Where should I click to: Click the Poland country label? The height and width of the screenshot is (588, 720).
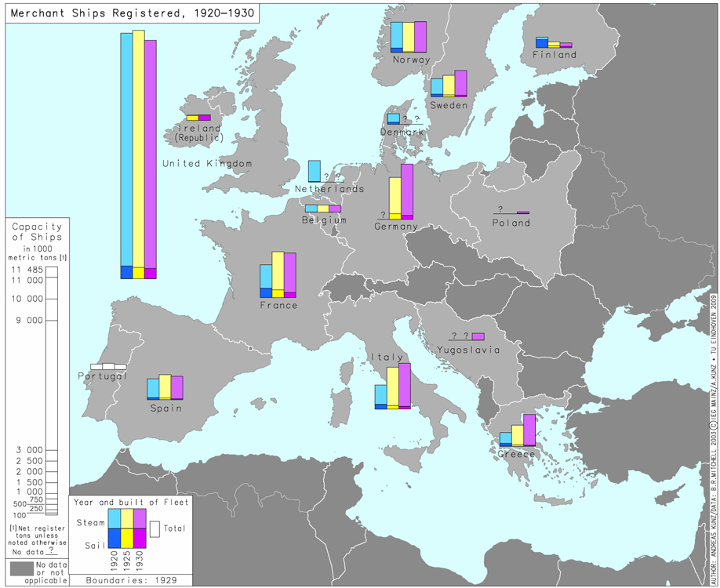[x=511, y=223]
